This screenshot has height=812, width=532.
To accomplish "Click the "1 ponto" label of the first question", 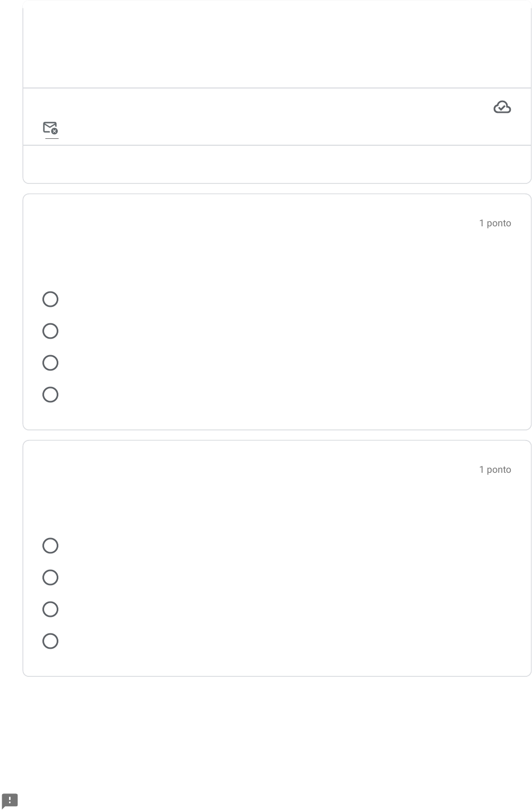I will coord(495,223).
